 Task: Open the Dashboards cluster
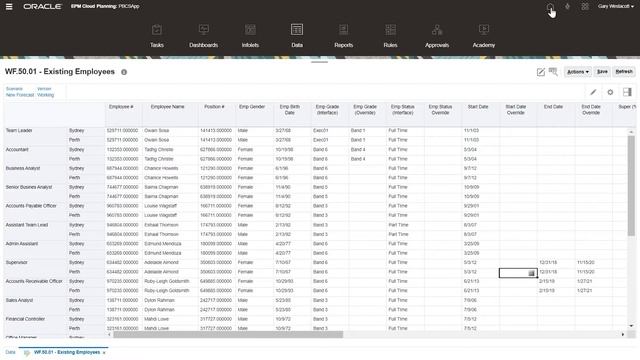[203, 36]
